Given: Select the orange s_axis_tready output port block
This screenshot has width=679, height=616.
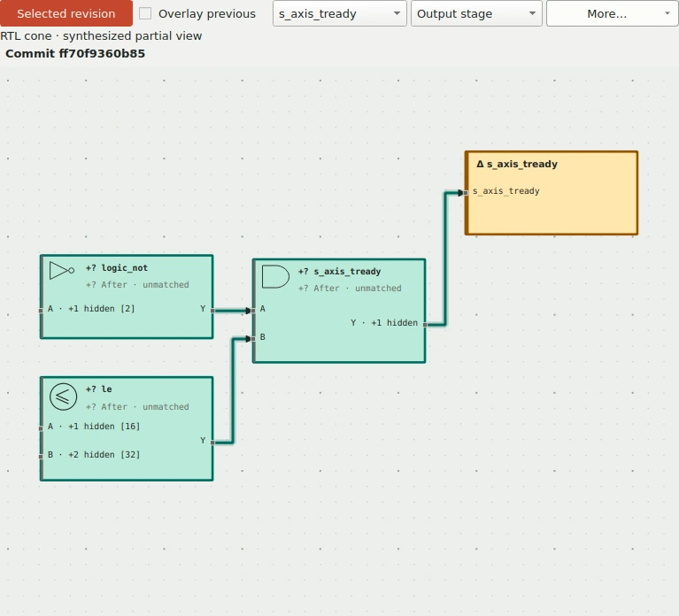Looking at the screenshot, I should pos(552,193).
